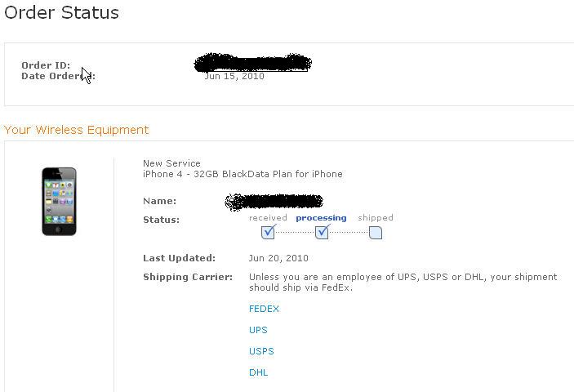Click the FEDEX carrier link
The width and height of the screenshot is (574, 392).
tap(264, 309)
